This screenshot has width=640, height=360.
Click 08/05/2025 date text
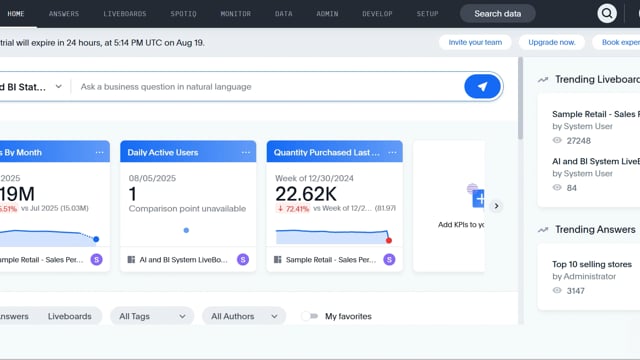click(152, 178)
